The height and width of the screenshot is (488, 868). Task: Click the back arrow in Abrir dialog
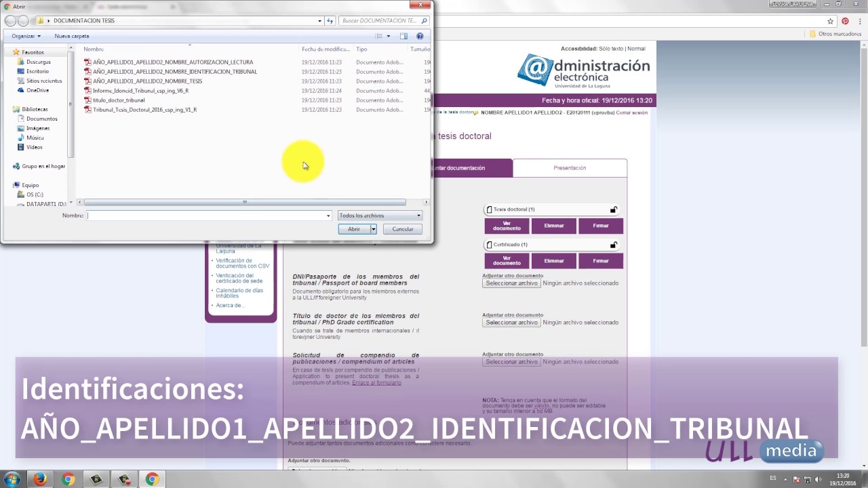click(10, 20)
